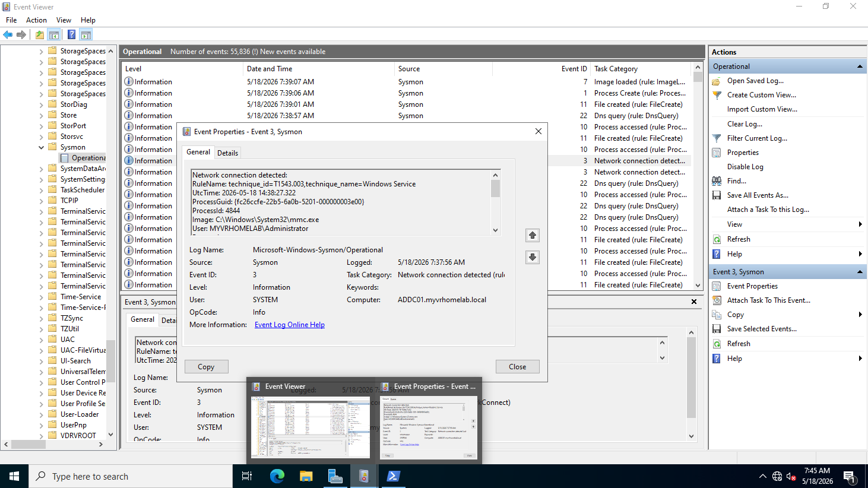Image resolution: width=868 pixels, height=488 pixels.
Task: Click the Help toolbar icon
Action: point(71,35)
